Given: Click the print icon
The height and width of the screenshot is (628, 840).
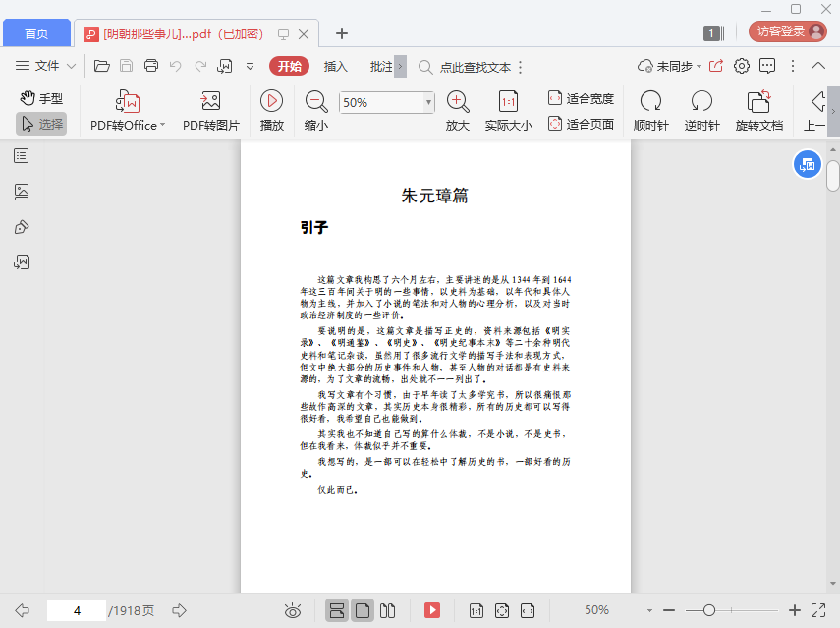Looking at the screenshot, I should (x=151, y=66).
